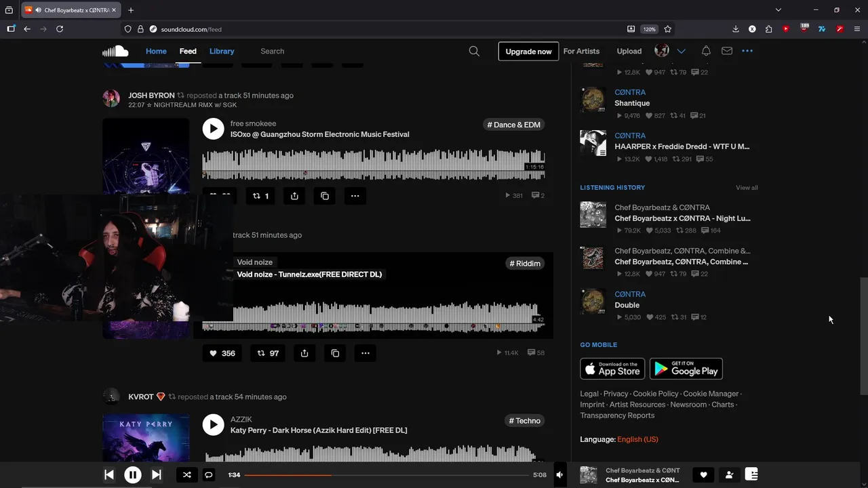Open the browser tabs list chevron
The image size is (868, 488).
click(x=778, y=9)
